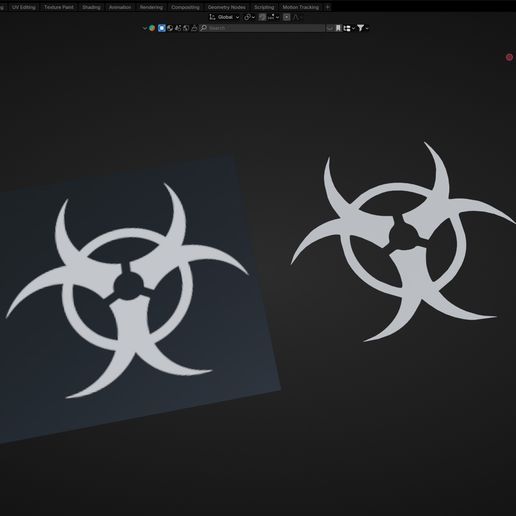This screenshot has width=516, height=516.
Task: Open the proportional editing falloff curve
Action: coord(297,17)
